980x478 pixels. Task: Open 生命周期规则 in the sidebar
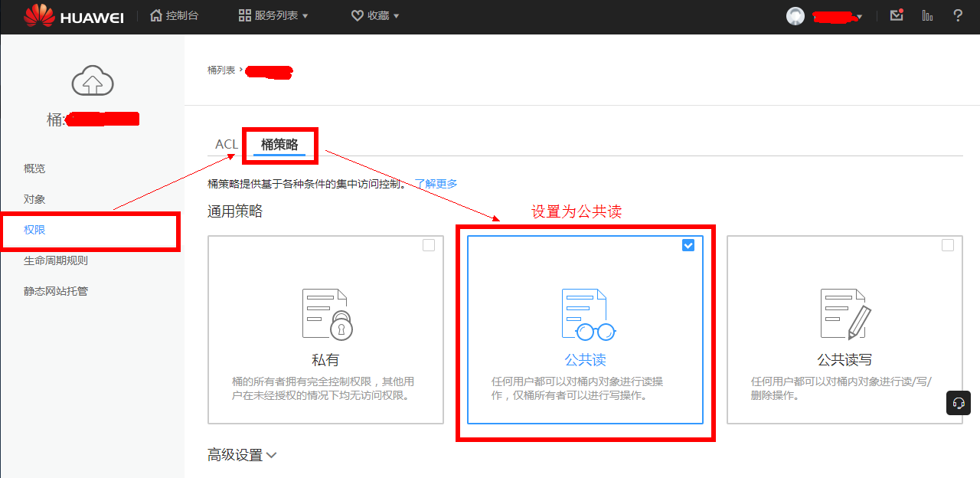56,260
